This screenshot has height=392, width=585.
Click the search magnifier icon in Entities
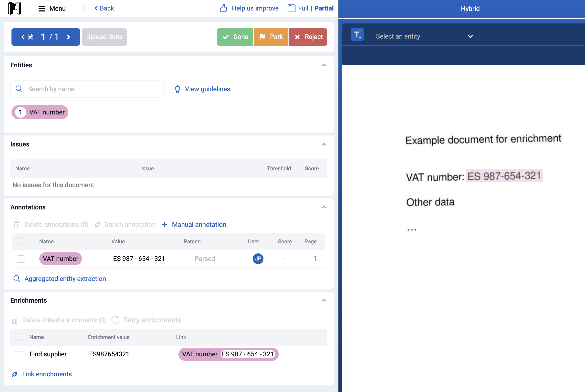pos(19,89)
